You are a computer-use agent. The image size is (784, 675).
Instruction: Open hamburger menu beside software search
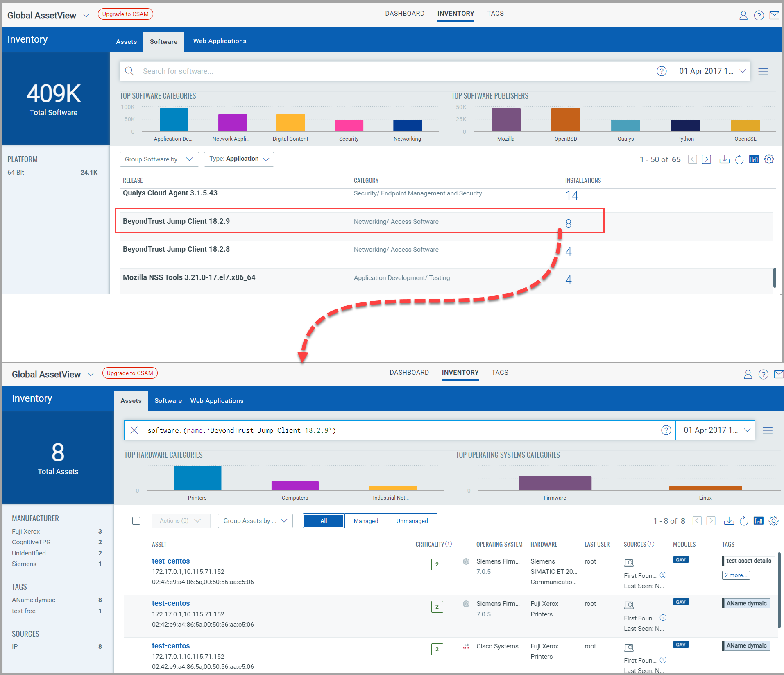(763, 72)
